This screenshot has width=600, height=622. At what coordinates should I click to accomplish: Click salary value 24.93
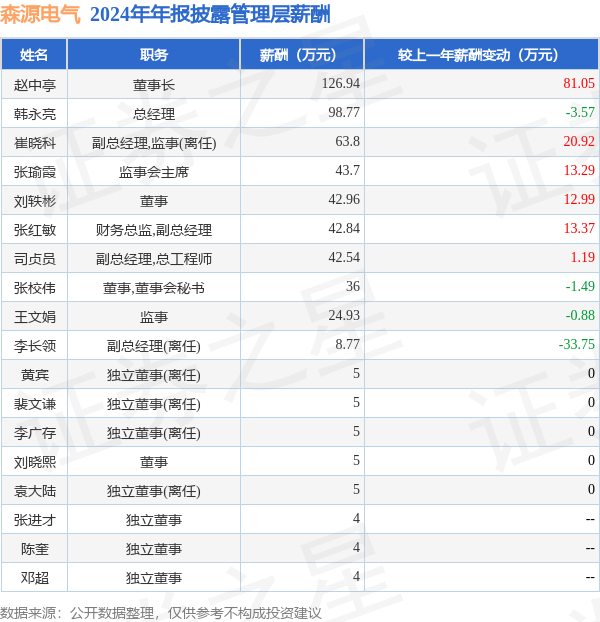coord(344,315)
